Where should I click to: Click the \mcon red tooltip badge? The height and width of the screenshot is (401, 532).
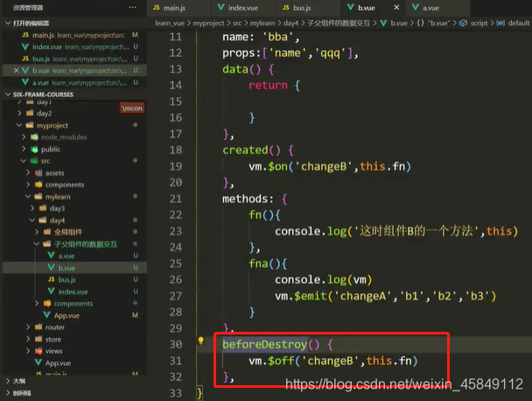[x=132, y=108]
